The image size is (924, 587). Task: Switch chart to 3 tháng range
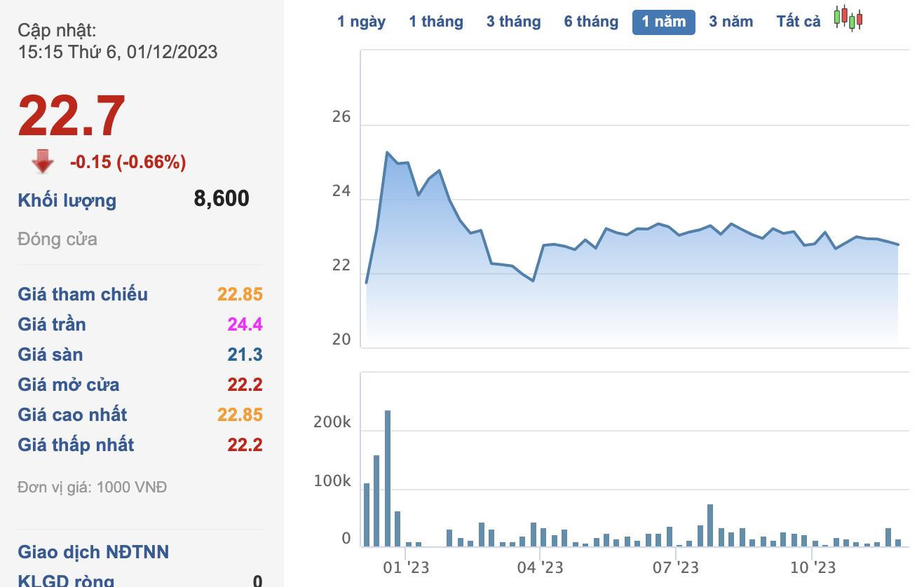[514, 22]
